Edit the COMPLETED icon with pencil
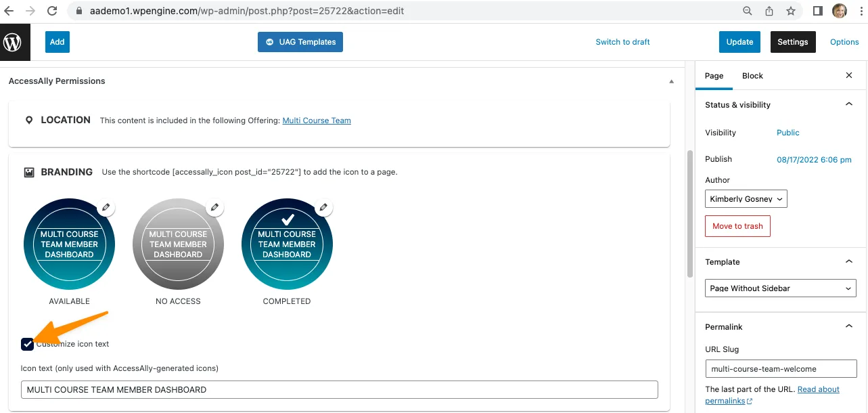 323,207
